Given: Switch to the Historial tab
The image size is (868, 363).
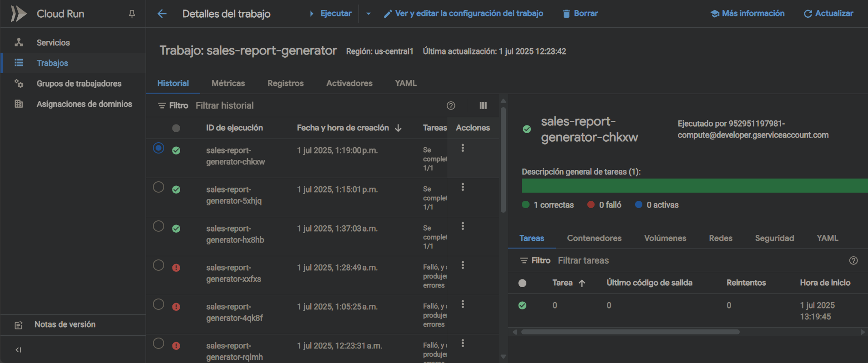Looking at the screenshot, I should [173, 83].
